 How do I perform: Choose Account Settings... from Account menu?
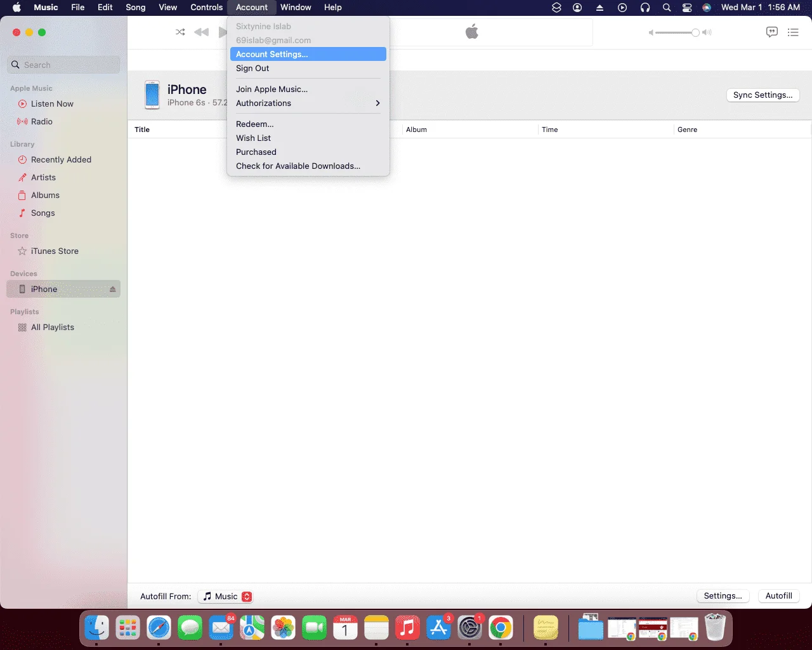308,54
